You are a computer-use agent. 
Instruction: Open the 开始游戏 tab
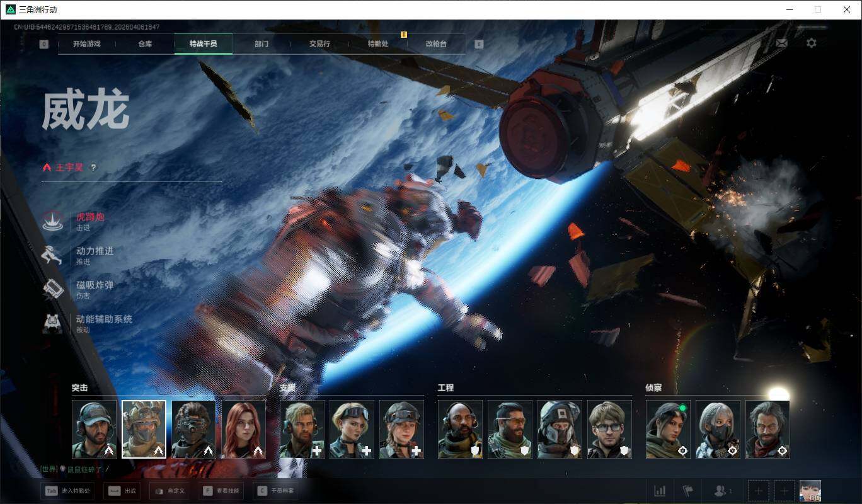pyautogui.click(x=86, y=44)
